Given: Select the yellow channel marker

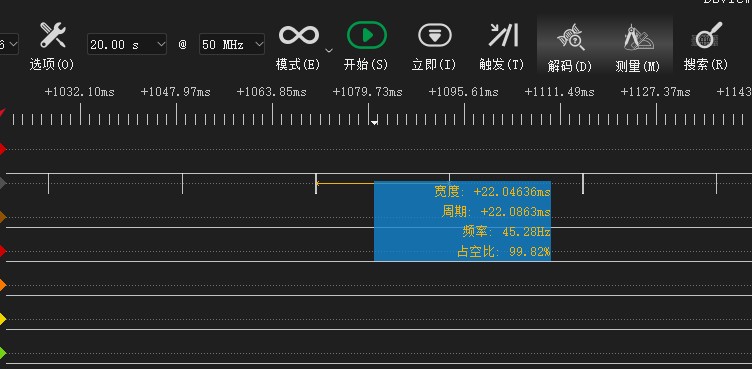Looking at the screenshot, I should point(3,319).
